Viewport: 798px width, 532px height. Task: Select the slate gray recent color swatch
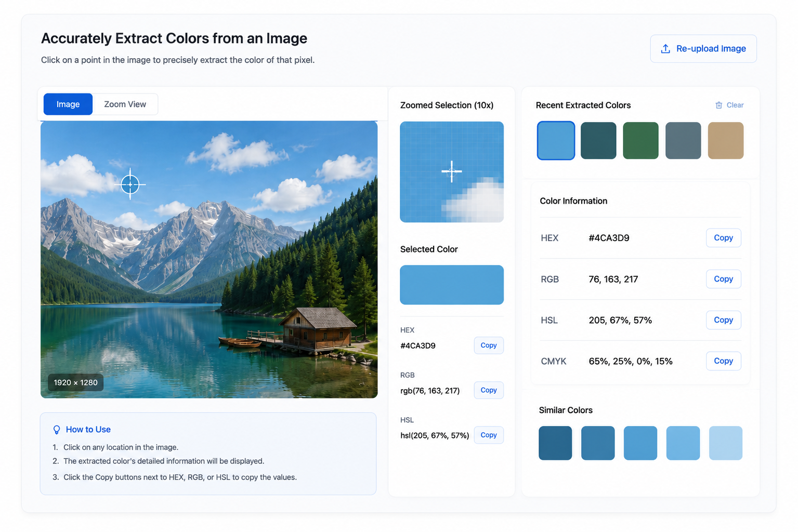coord(683,140)
